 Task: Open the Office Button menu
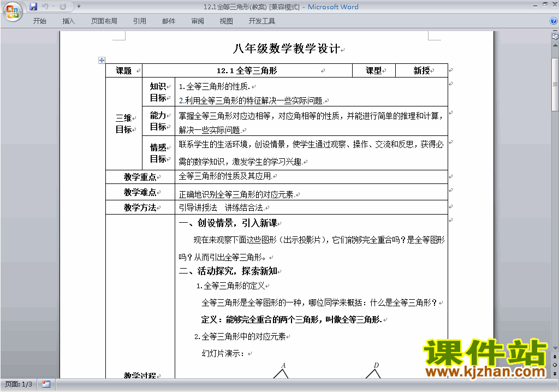click(13, 11)
